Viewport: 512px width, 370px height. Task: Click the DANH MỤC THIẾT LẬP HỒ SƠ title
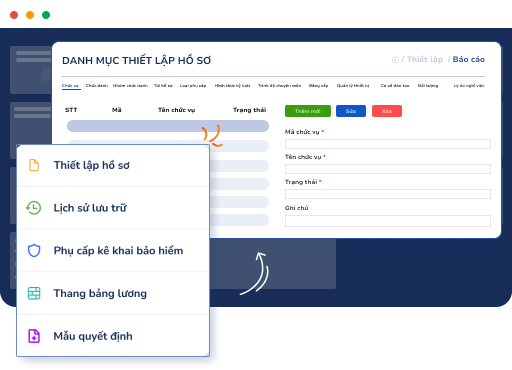coord(137,61)
